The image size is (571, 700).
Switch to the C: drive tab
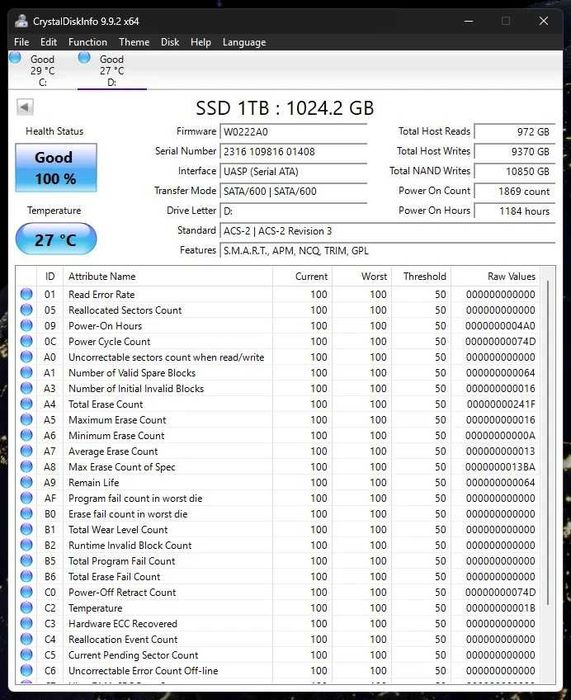42,70
